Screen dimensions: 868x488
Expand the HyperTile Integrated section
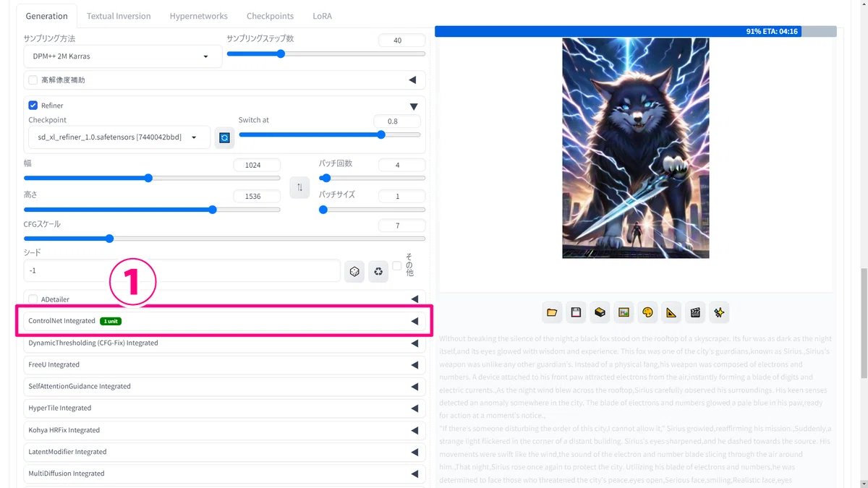coord(224,408)
